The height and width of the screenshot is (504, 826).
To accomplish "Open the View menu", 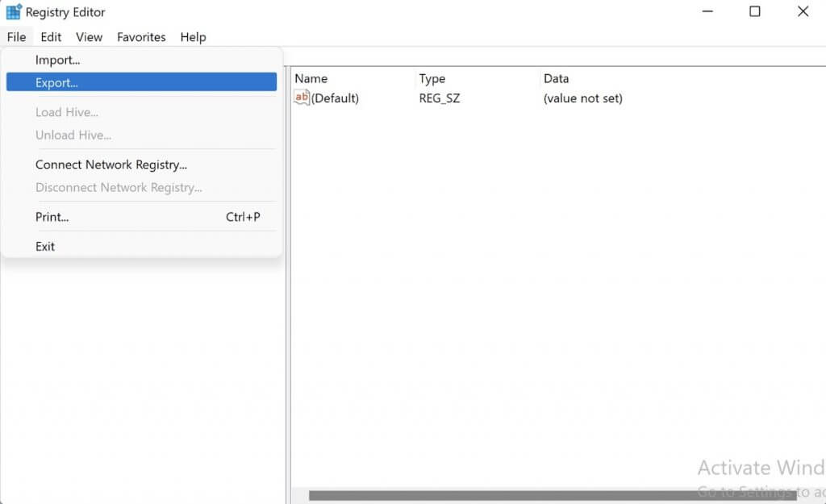I will (89, 37).
